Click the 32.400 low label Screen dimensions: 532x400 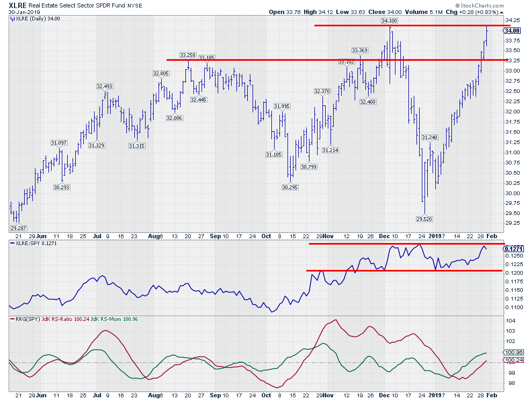pyautogui.click(x=368, y=102)
